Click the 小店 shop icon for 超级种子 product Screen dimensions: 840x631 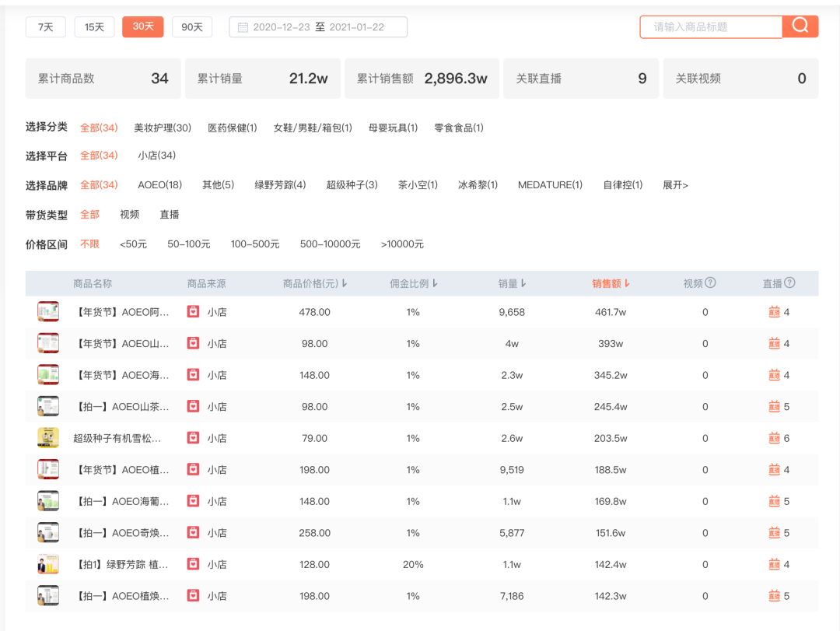193,438
